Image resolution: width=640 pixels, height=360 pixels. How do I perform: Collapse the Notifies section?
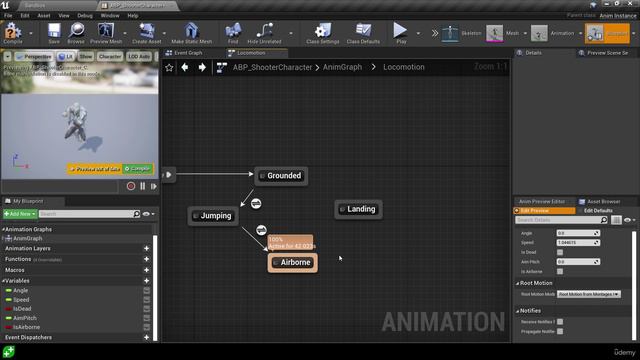(517, 311)
